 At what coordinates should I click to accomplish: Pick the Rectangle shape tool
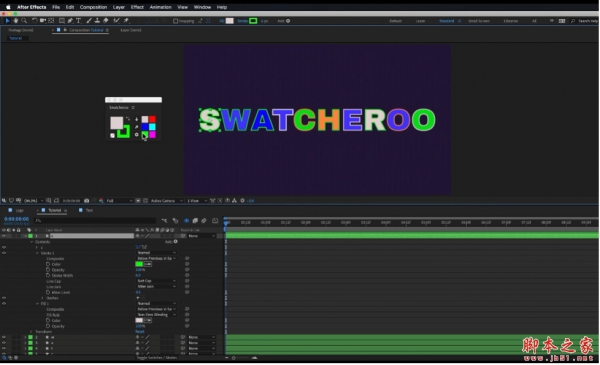[x=61, y=21]
